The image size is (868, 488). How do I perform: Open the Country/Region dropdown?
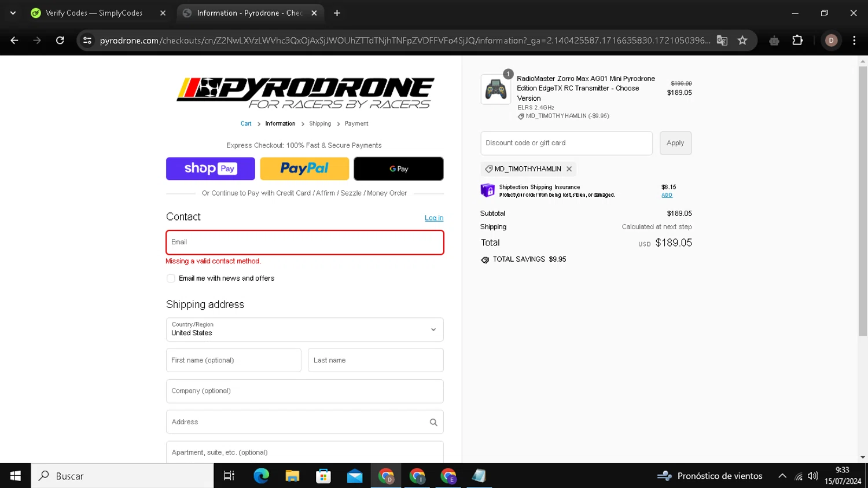coord(305,329)
